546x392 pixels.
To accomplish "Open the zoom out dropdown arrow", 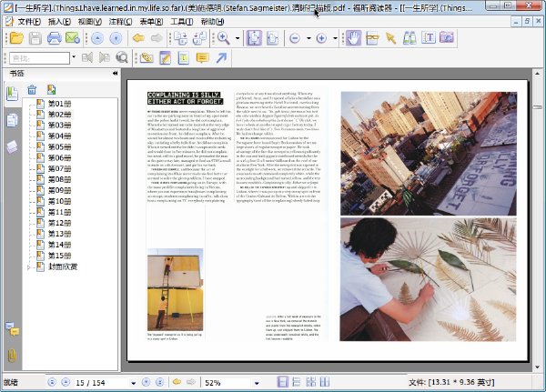I will pyautogui.click(x=308, y=38).
